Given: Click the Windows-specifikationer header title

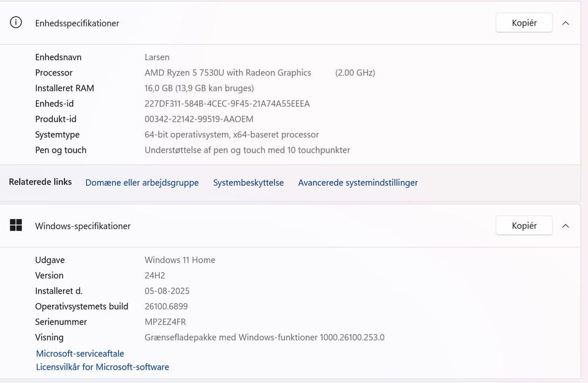Looking at the screenshot, I should pos(83,226).
